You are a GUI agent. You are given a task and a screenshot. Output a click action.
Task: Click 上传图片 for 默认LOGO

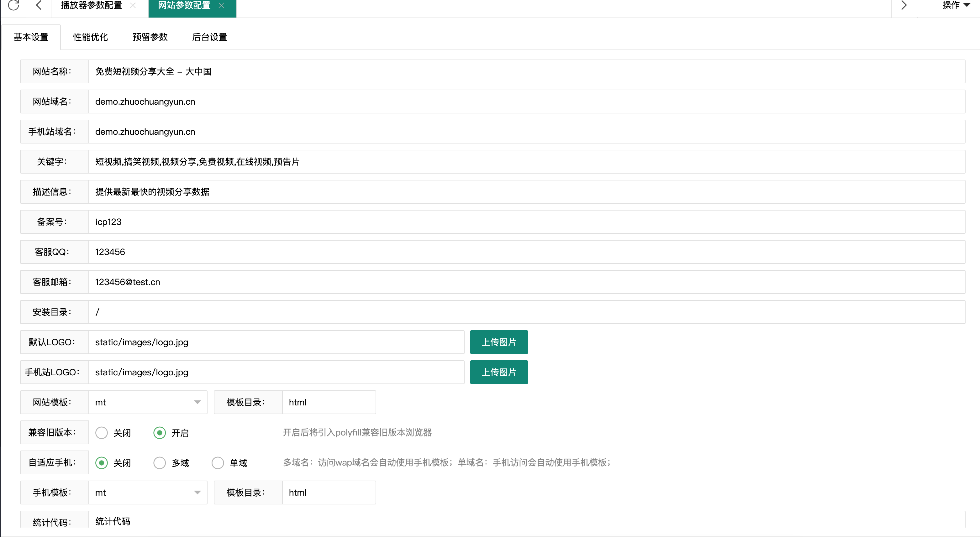pyautogui.click(x=499, y=342)
